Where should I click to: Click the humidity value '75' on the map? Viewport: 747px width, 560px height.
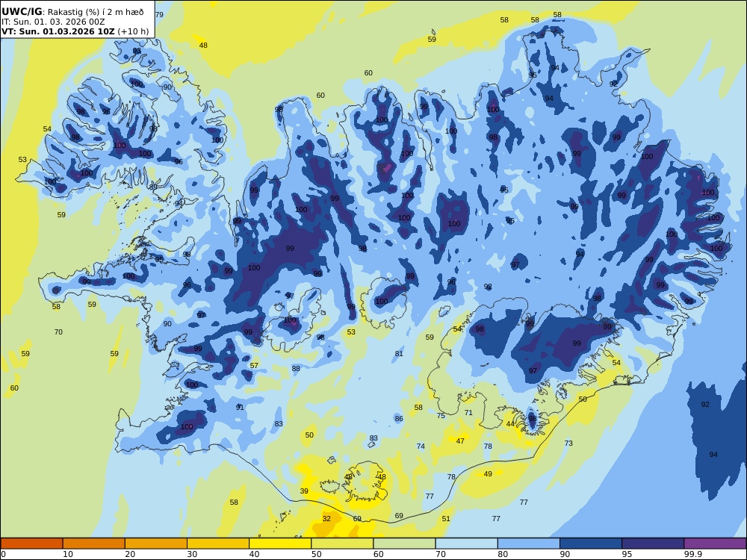point(441,416)
